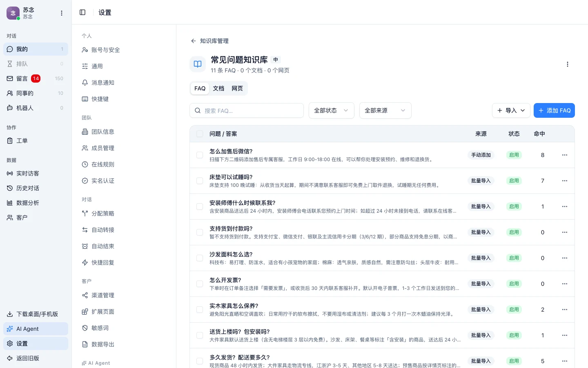
Task: Open question 送货上楼吗?包安装吗?
Action: pos(240,332)
